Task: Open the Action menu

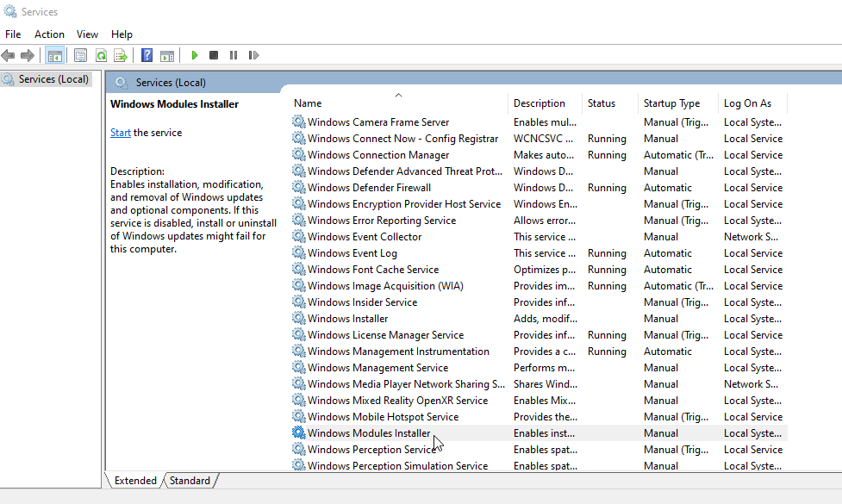Action: coord(48,34)
